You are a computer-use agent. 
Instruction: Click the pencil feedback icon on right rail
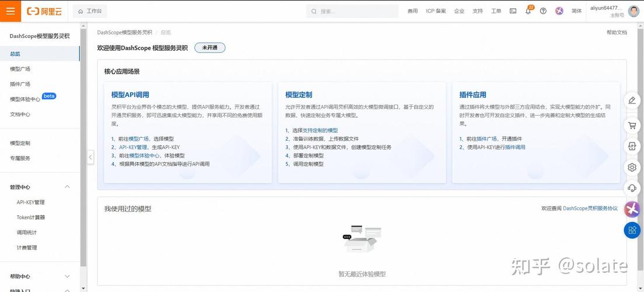[x=632, y=100]
